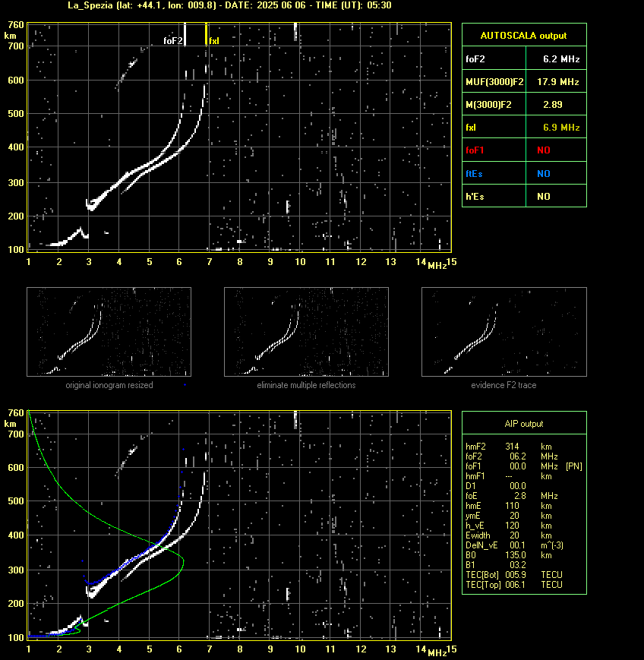The height and width of the screenshot is (660, 644).
Task: Open the original ionogram resized thumbnail
Action: [109, 332]
